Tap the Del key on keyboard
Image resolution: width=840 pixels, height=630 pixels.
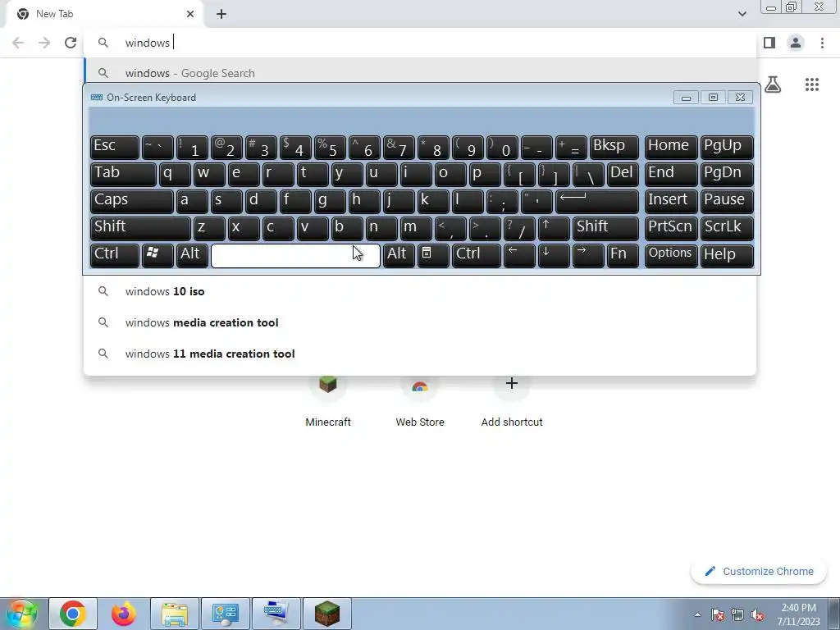tap(623, 174)
